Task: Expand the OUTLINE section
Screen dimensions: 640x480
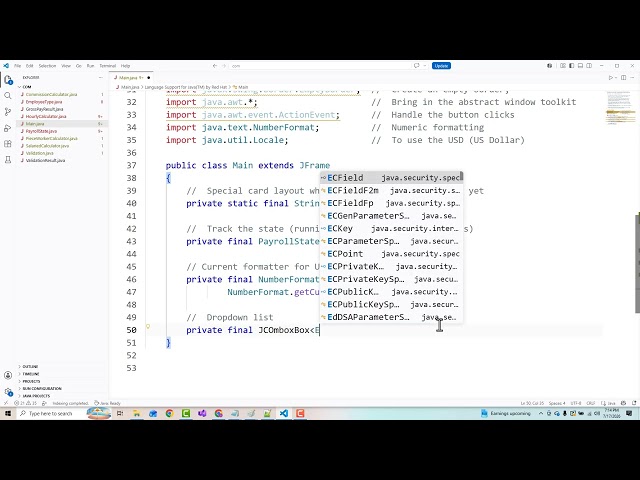Action: pyautogui.click(x=30, y=367)
